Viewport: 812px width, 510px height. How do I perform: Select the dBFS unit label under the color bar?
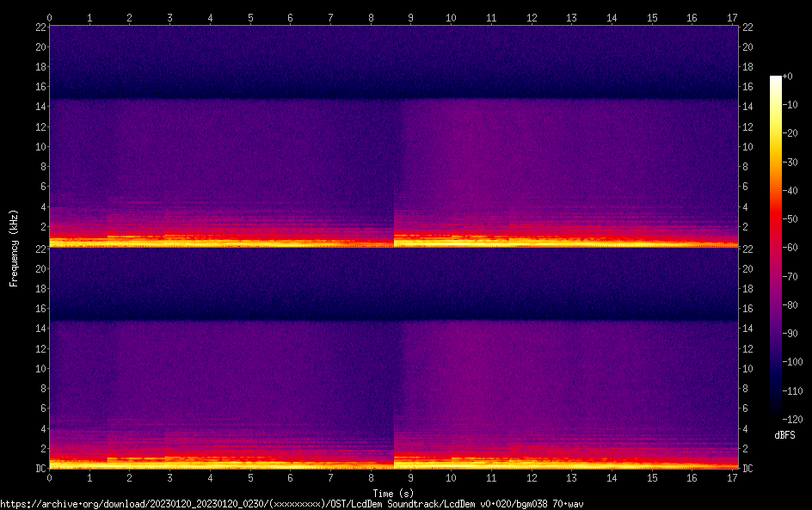pos(784,435)
